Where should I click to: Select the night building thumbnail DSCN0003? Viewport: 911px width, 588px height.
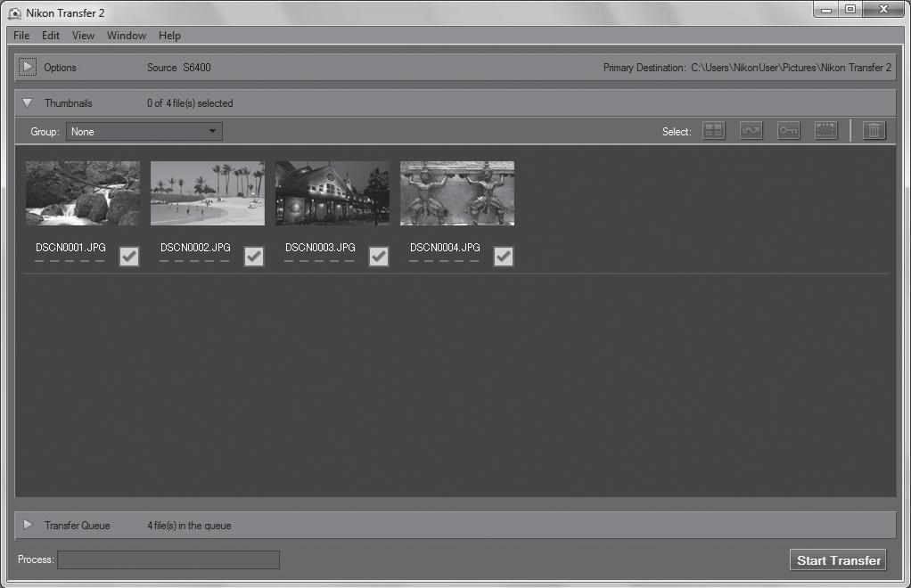tap(332, 193)
